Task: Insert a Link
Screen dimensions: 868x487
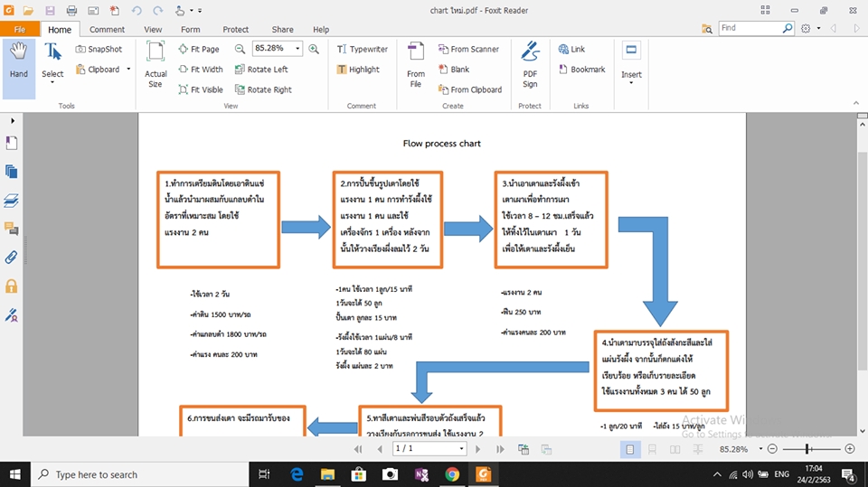Action: tap(571, 49)
